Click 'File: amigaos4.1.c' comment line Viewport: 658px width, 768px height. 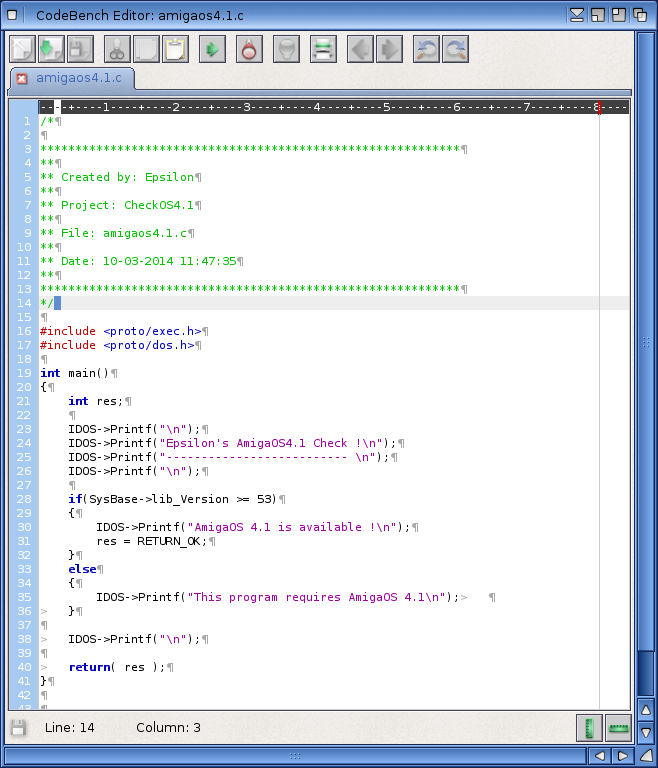click(x=114, y=233)
